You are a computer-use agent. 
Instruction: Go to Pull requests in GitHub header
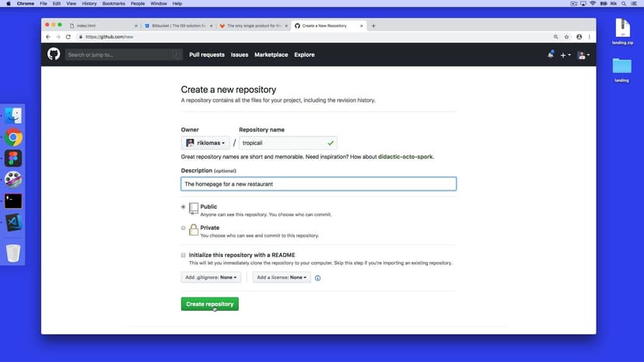[207, 54]
